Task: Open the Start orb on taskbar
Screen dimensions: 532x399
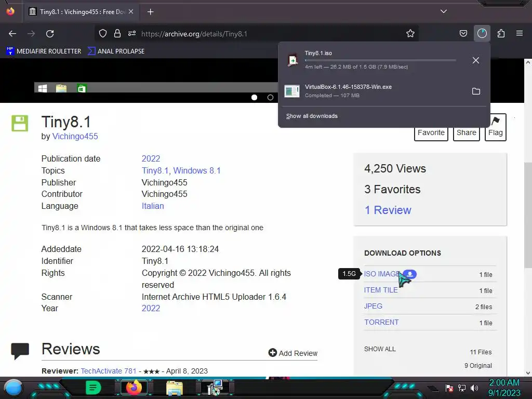Action: tap(14, 388)
